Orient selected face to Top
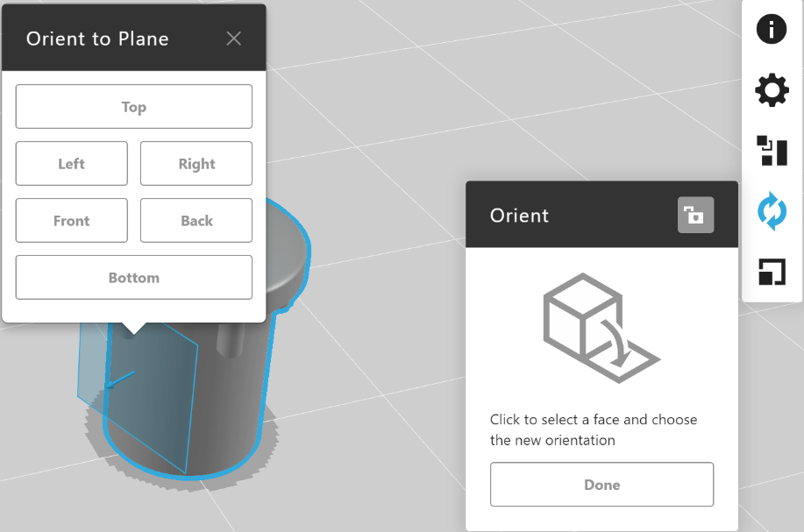The width and height of the screenshot is (804, 532). (x=134, y=107)
